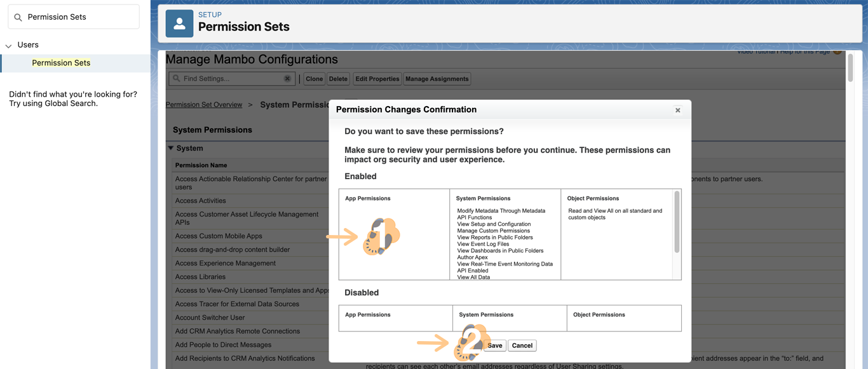The image size is (868, 369).
Task: Collapse the System section triangle
Action: [x=170, y=148]
